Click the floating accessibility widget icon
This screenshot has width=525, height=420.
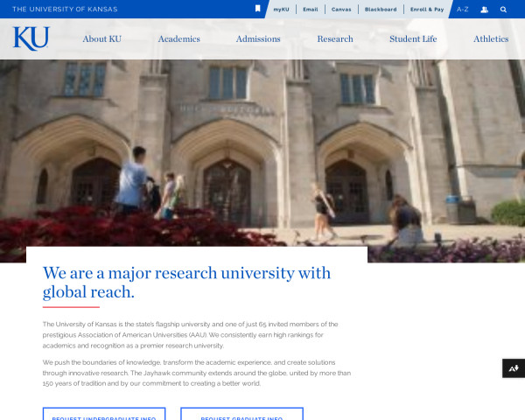514,367
